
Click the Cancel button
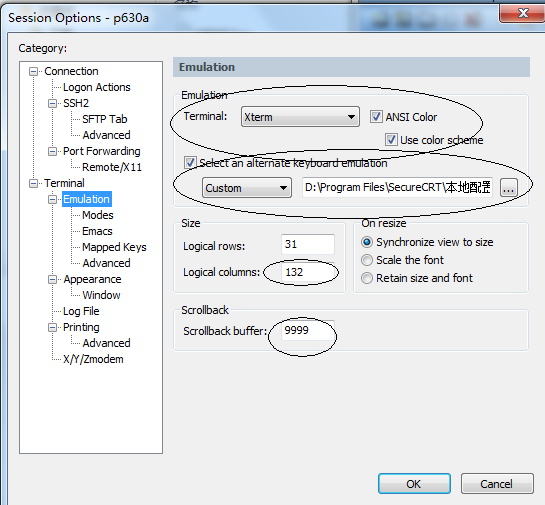[497, 483]
